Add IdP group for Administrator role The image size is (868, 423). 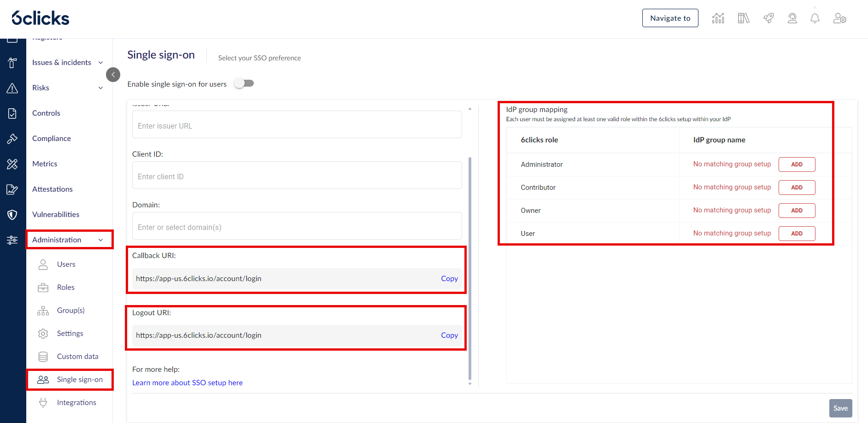point(797,164)
